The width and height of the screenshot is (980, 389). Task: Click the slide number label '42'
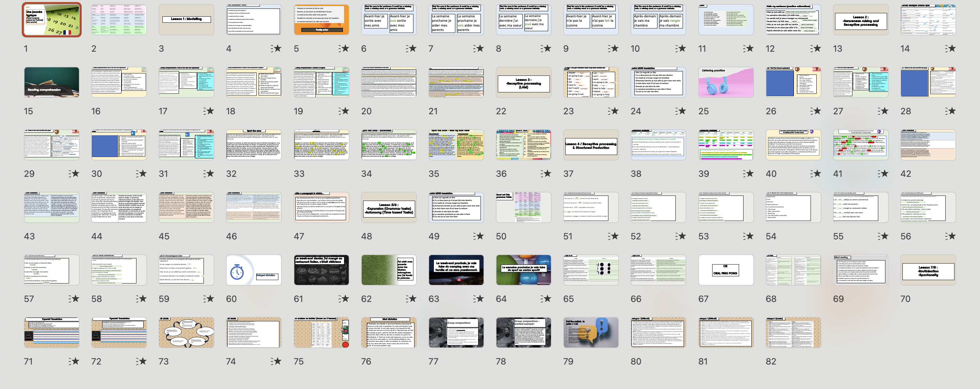tap(906, 174)
